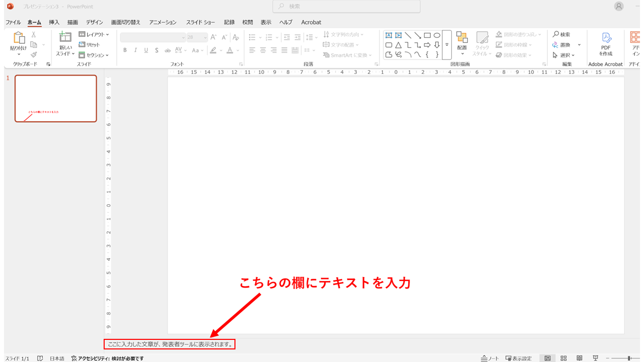The width and height of the screenshot is (644, 362).
Task: Select the text box shape icon
Action: coord(388,35)
